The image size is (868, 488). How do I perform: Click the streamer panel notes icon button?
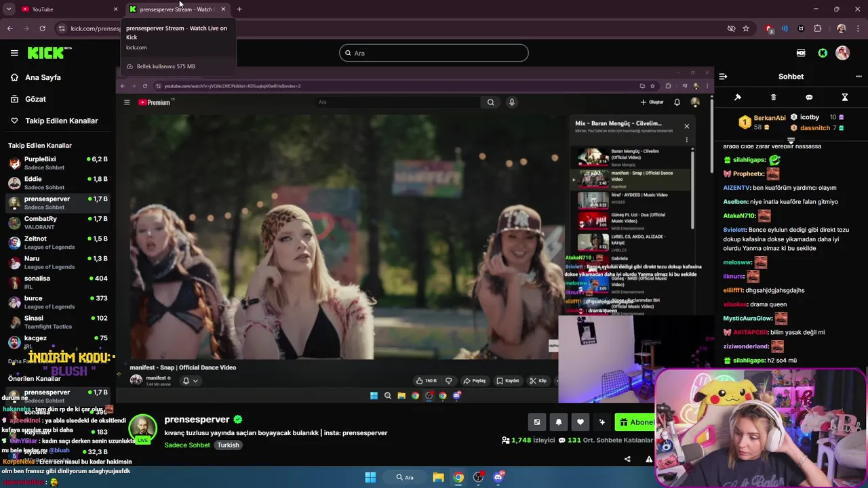pos(536,422)
